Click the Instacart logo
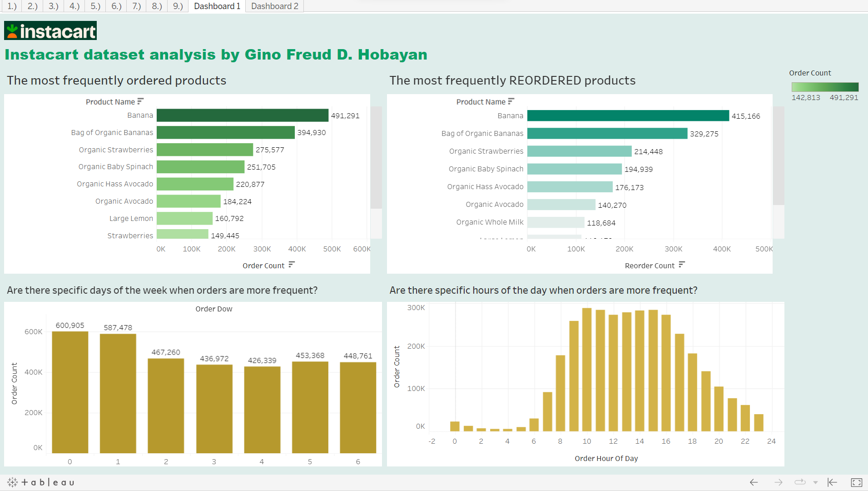This screenshot has width=868, height=491. [x=50, y=30]
